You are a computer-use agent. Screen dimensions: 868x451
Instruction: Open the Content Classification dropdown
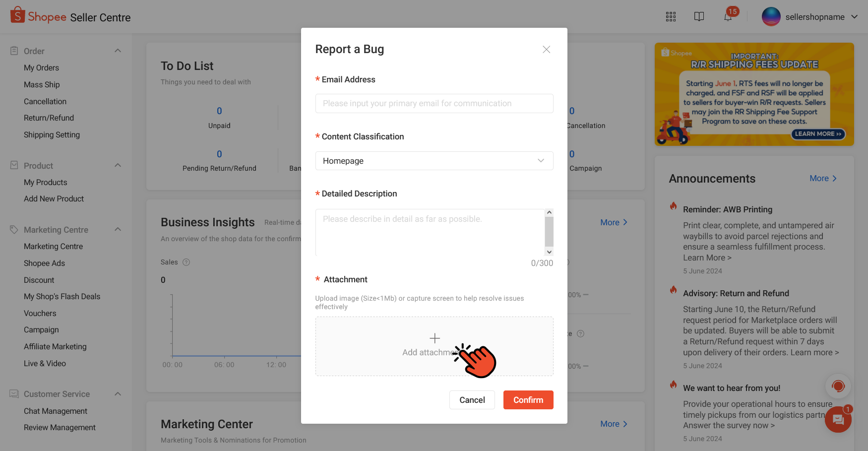point(434,161)
